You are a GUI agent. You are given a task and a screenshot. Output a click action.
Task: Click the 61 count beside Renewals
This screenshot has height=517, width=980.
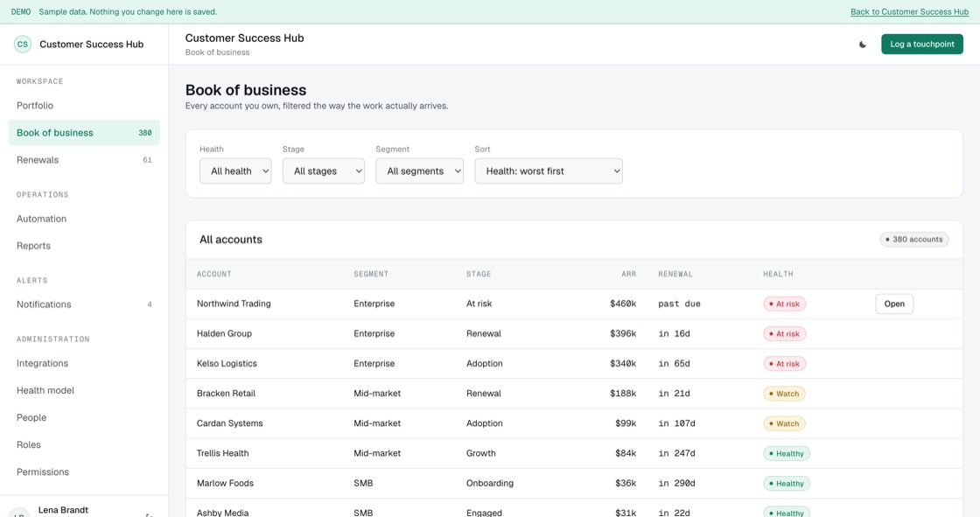[x=147, y=160]
